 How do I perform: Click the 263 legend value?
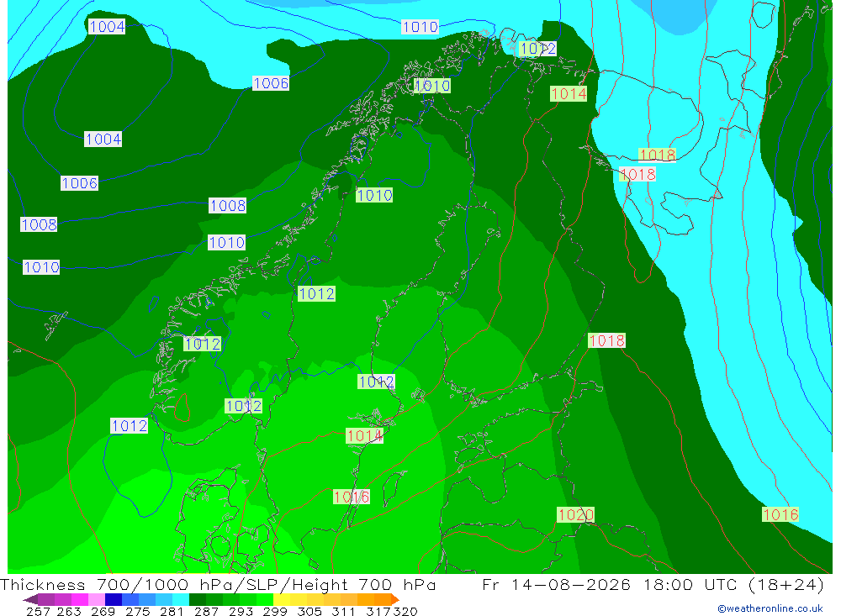pos(69,611)
